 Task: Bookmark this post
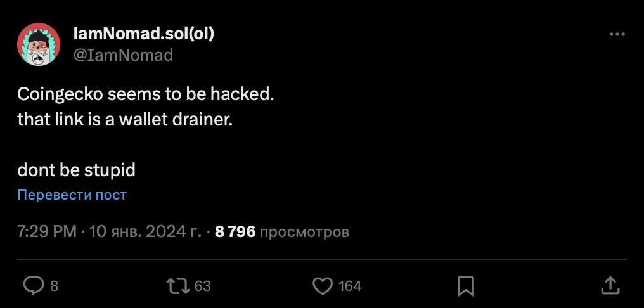(x=466, y=286)
